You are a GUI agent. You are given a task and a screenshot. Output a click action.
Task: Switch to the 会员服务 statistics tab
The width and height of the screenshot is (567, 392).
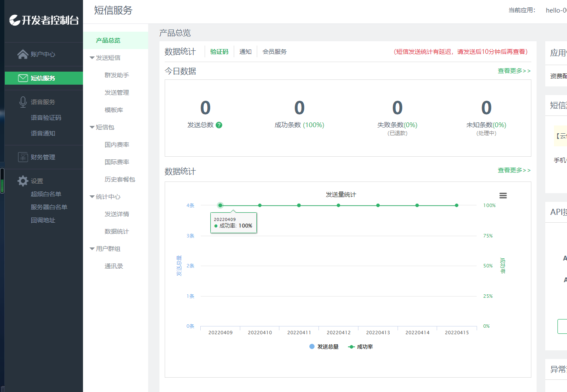pos(275,51)
